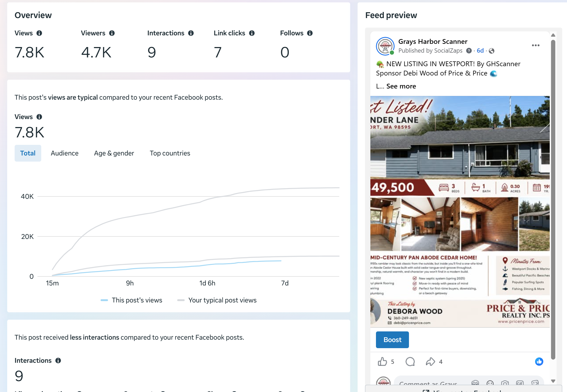Click the 7.8K Views value in Overview
Image resolution: width=567 pixels, height=392 pixels.
(x=30, y=52)
